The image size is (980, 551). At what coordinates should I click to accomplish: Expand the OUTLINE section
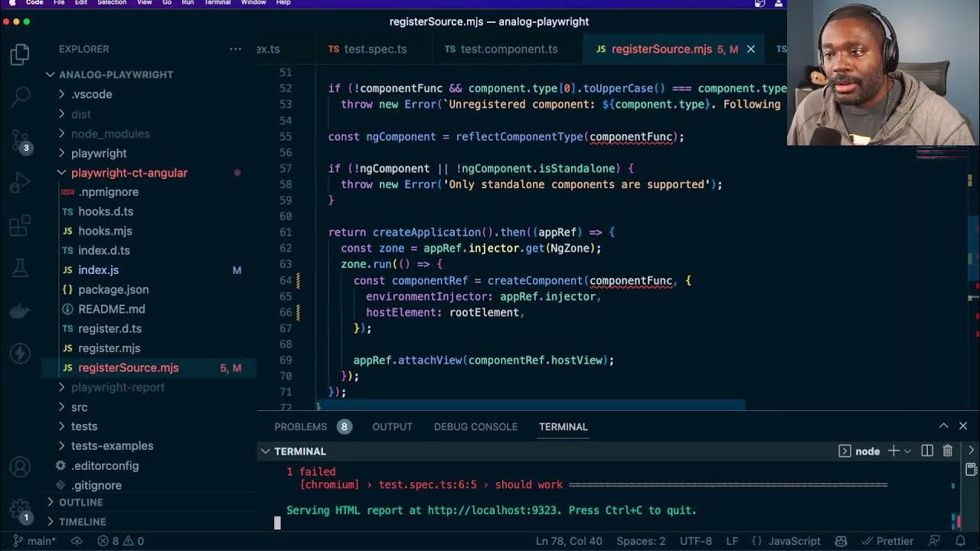(80, 502)
